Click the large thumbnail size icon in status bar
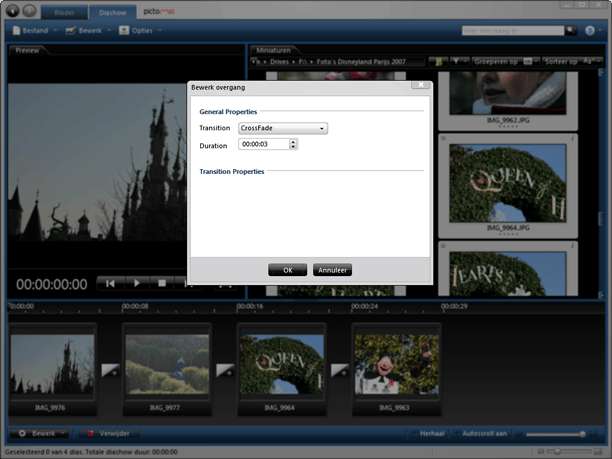The image size is (612, 459). click(598, 452)
